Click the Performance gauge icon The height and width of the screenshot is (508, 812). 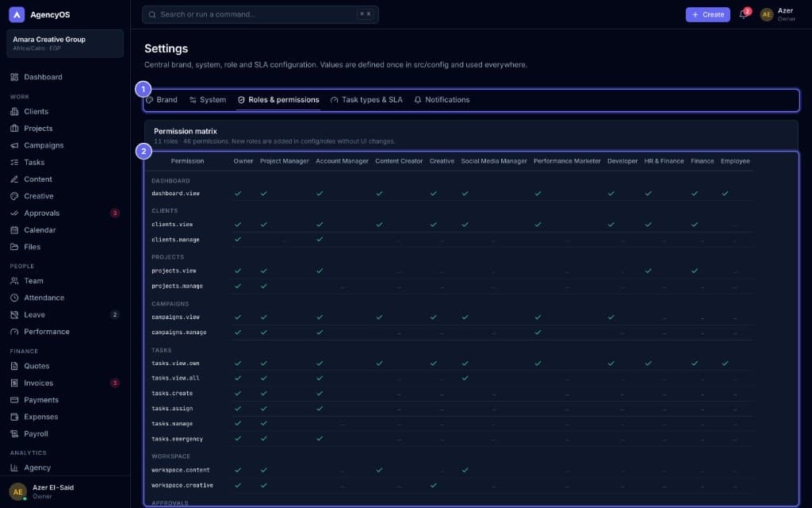14,332
